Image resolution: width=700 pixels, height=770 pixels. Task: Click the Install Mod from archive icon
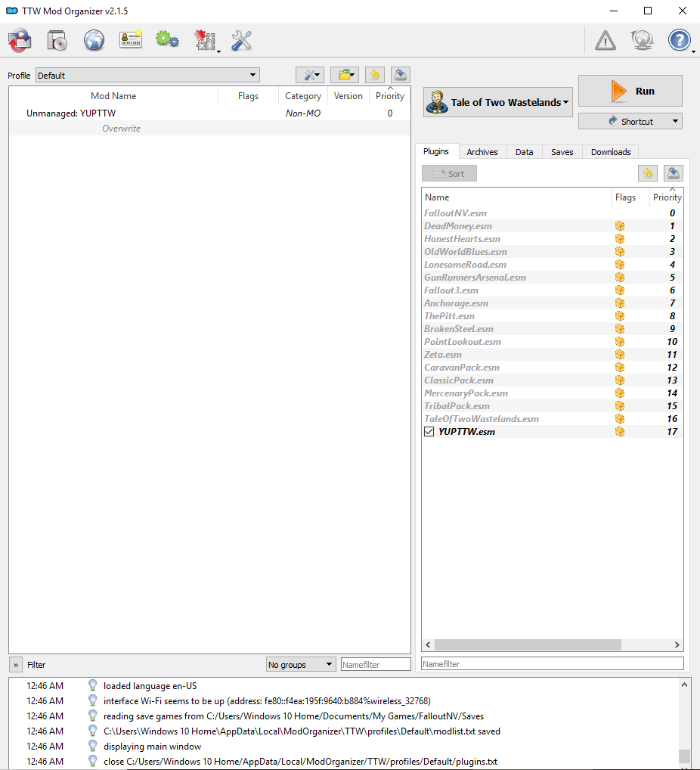[x=57, y=40]
